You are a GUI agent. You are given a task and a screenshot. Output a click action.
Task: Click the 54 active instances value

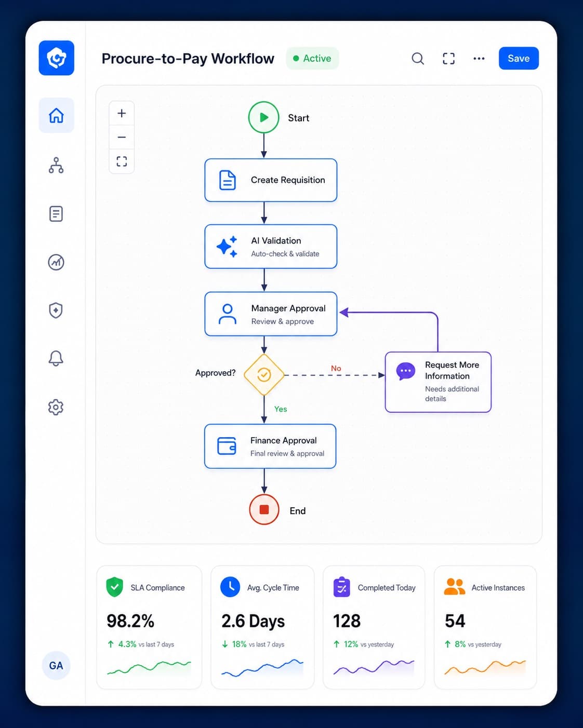coord(455,621)
